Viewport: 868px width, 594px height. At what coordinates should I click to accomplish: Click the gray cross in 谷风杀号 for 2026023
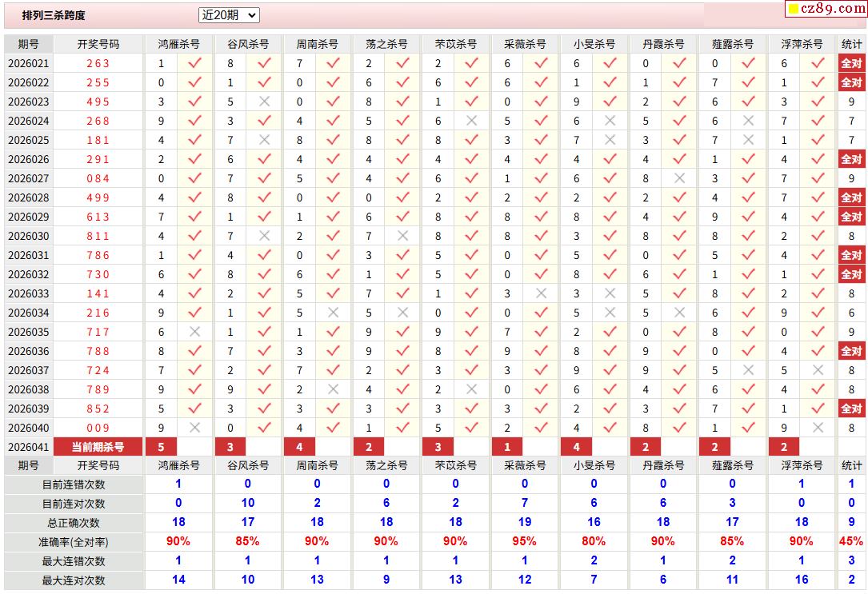pos(264,102)
